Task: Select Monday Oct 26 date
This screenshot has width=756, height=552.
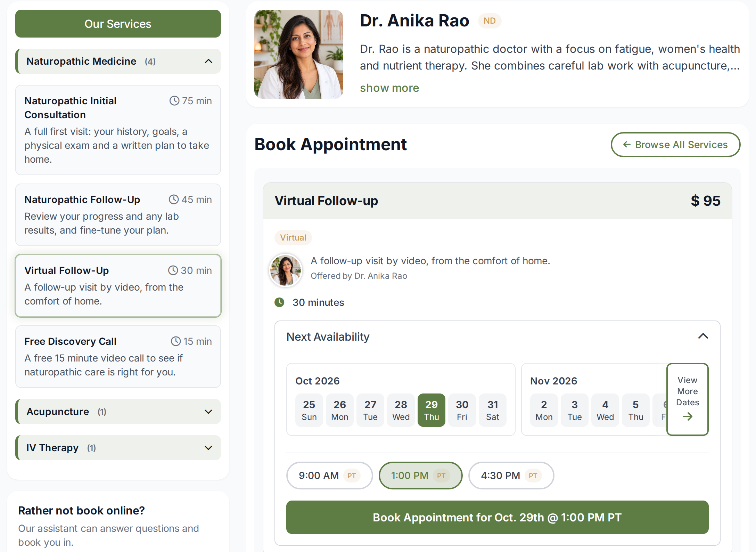Action: coord(340,410)
